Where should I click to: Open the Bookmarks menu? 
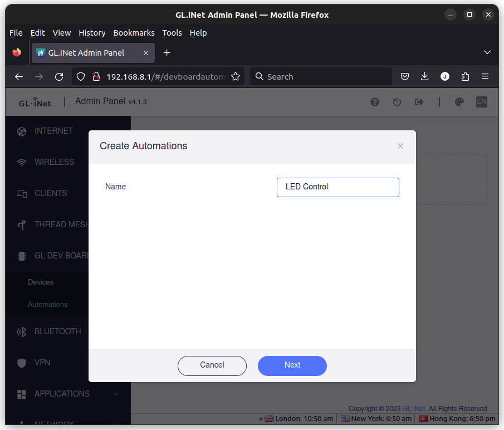[x=134, y=33]
